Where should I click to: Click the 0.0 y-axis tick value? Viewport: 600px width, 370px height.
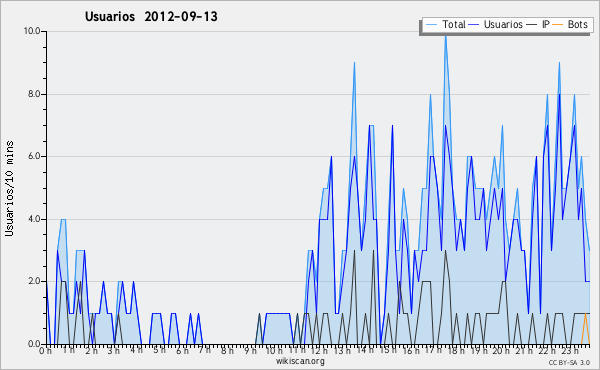(34, 344)
